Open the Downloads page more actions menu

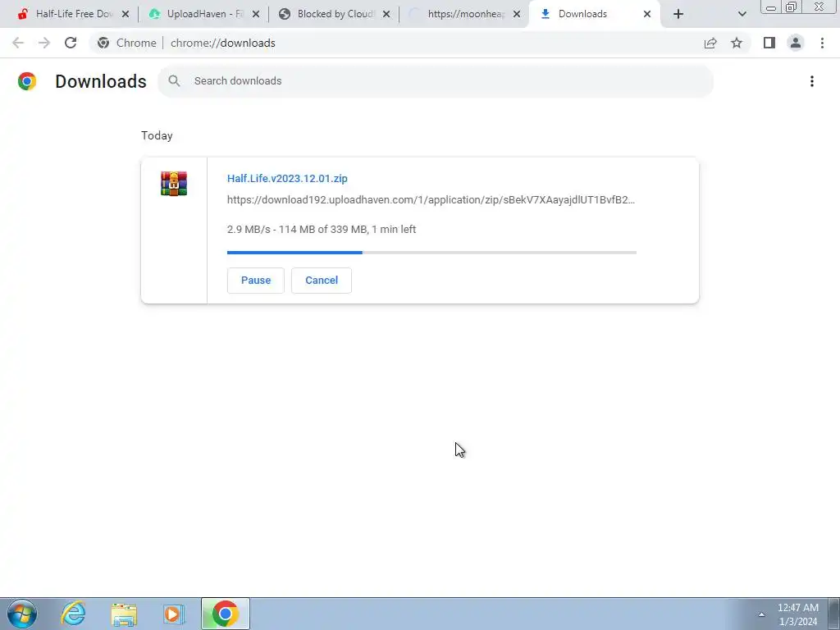(x=812, y=81)
